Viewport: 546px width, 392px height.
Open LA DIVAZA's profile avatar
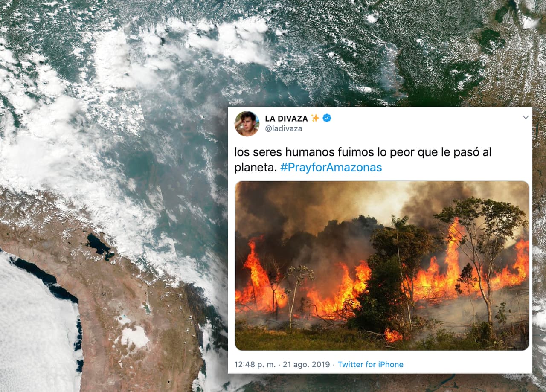click(247, 124)
